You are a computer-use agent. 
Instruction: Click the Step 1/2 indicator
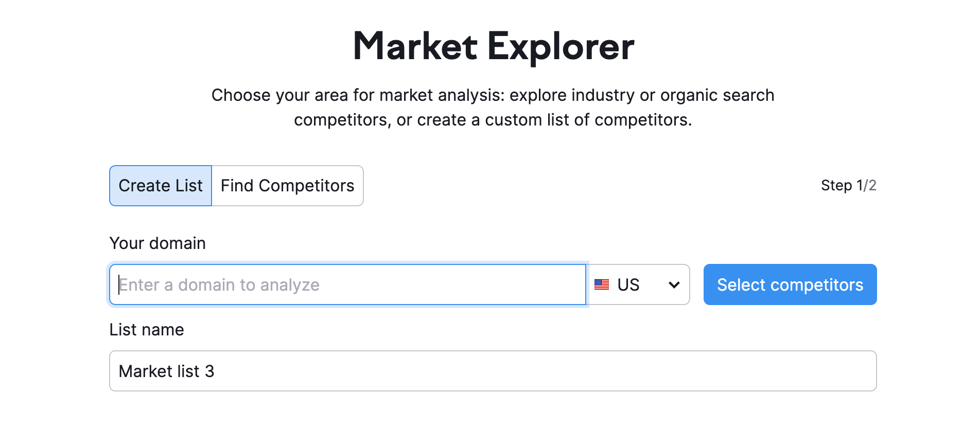tap(848, 185)
